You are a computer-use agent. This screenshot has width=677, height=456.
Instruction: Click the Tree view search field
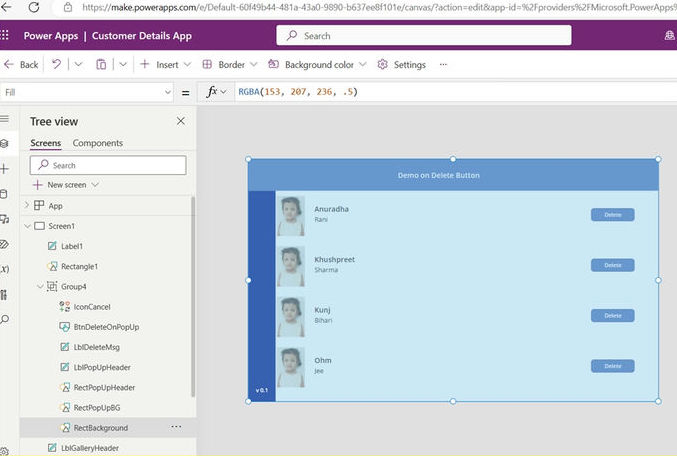[108, 165]
